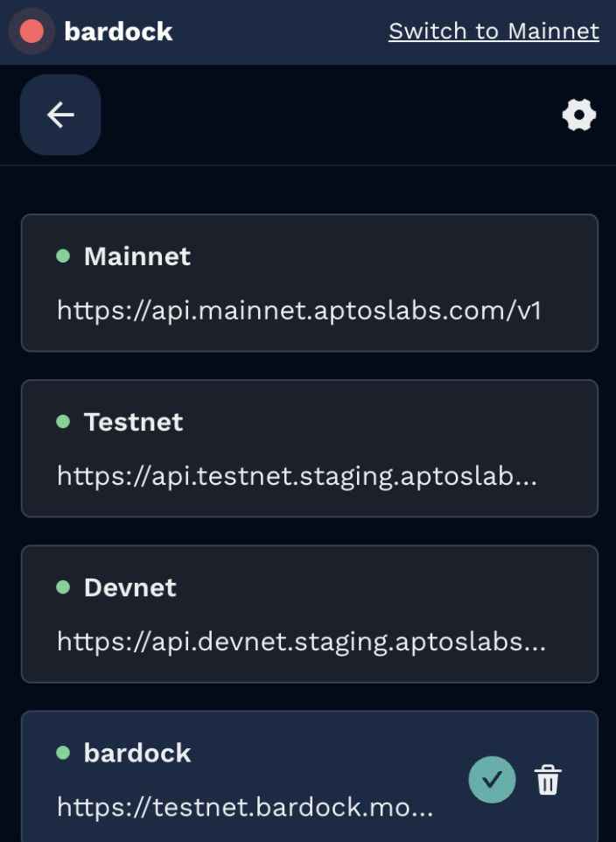Click the Mainnet aptoslabs API URL
The height and width of the screenshot is (842, 616).
coord(298,310)
